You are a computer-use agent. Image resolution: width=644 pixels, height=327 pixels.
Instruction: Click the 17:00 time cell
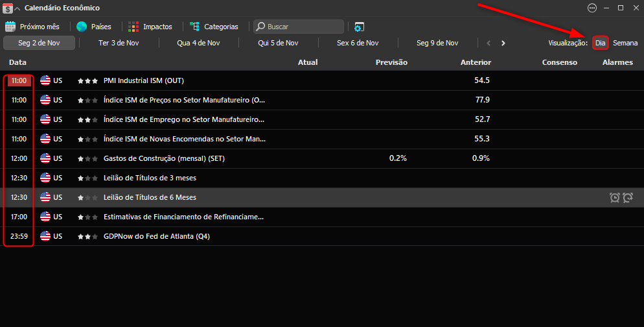click(19, 217)
